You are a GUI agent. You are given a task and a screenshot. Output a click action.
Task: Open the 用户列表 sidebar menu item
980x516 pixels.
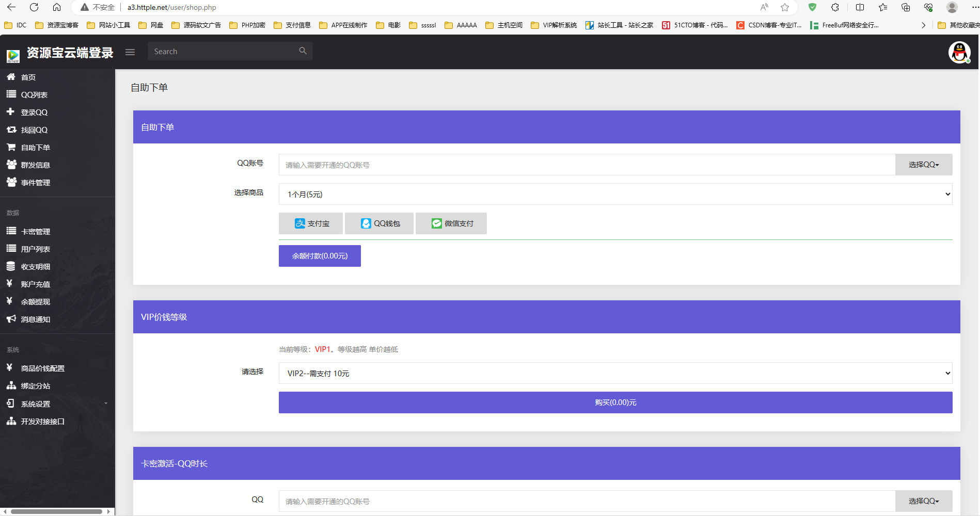(57, 249)
